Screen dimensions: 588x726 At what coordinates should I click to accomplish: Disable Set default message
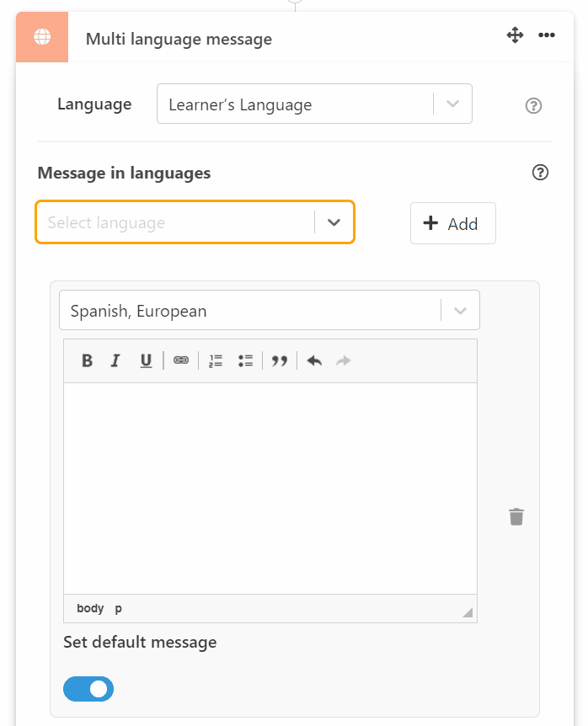pyautogui.click(x=88, y=689)
